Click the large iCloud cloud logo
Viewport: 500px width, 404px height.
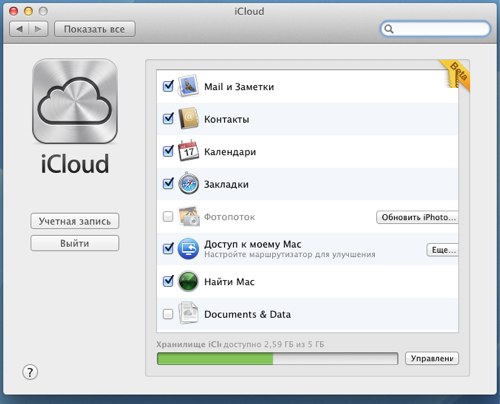click(75, 101)
